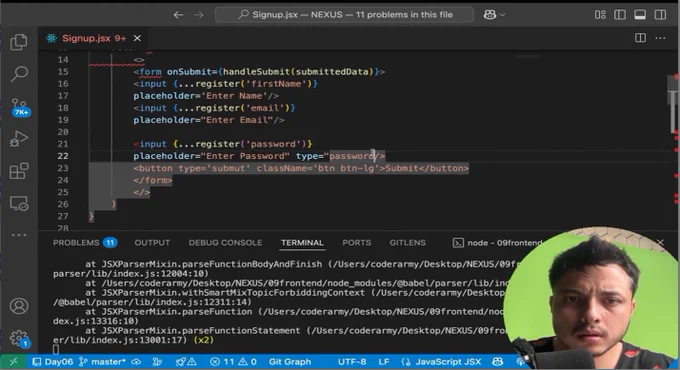Switch to the GITLENS panel tab
680x370 pixels.
pyautogui.click(x=407, y=242)
